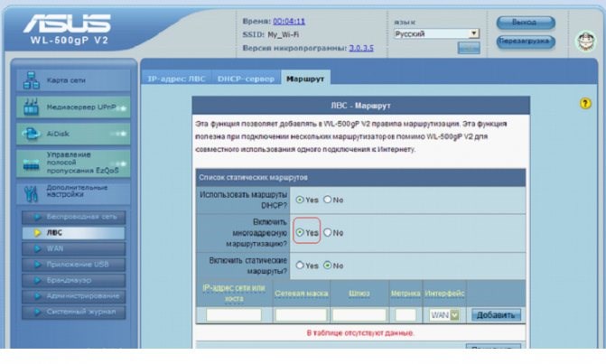This screenshot has width=606, height=364.
Task: Toggle the UPnP media server switch
Action: pyautogui.click(x=121, y=108)
